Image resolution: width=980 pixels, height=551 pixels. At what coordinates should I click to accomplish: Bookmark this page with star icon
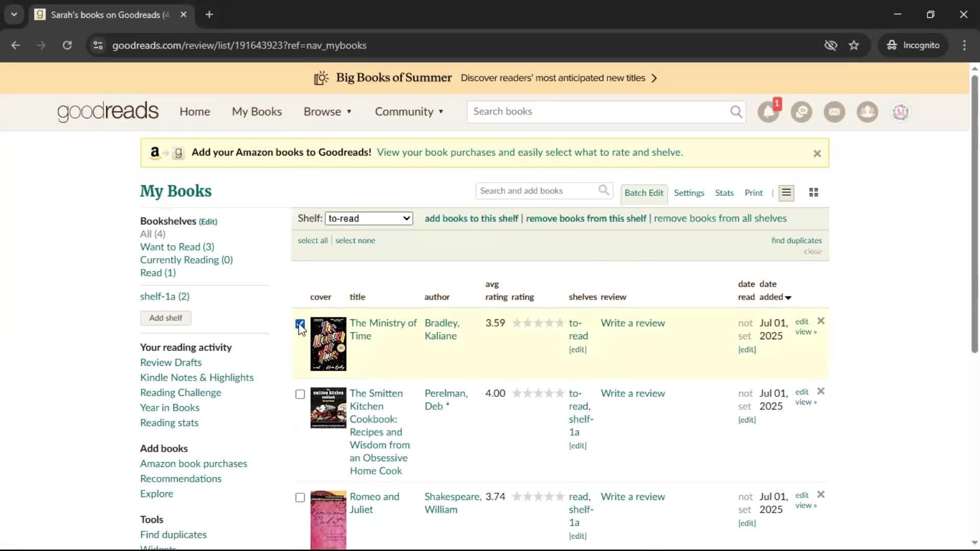pyautogui.click(x=854, y=45)
